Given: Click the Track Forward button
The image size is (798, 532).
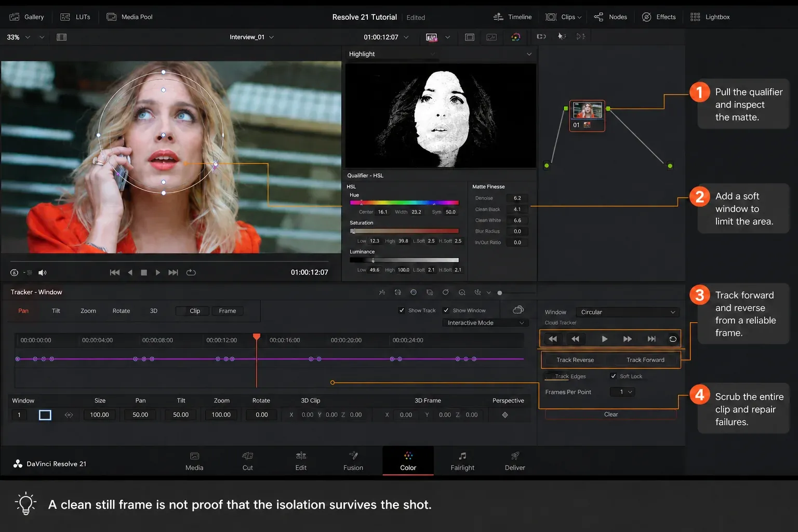Looking at the screenshot, I should click(x=645, y=360).
